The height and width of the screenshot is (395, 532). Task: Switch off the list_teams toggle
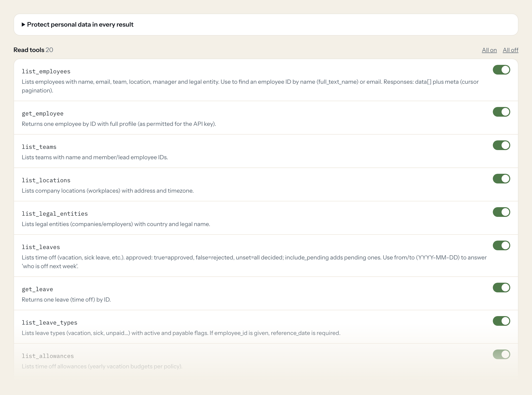point(501,145)
